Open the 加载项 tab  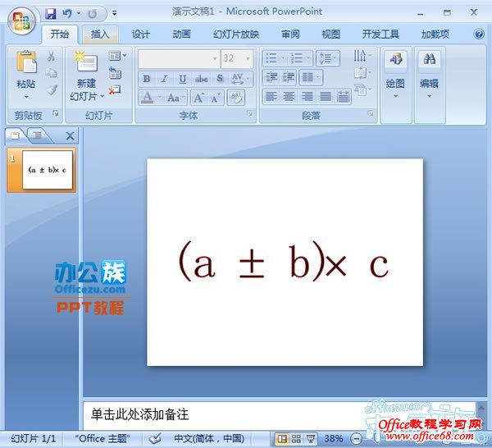click(435, 34)
